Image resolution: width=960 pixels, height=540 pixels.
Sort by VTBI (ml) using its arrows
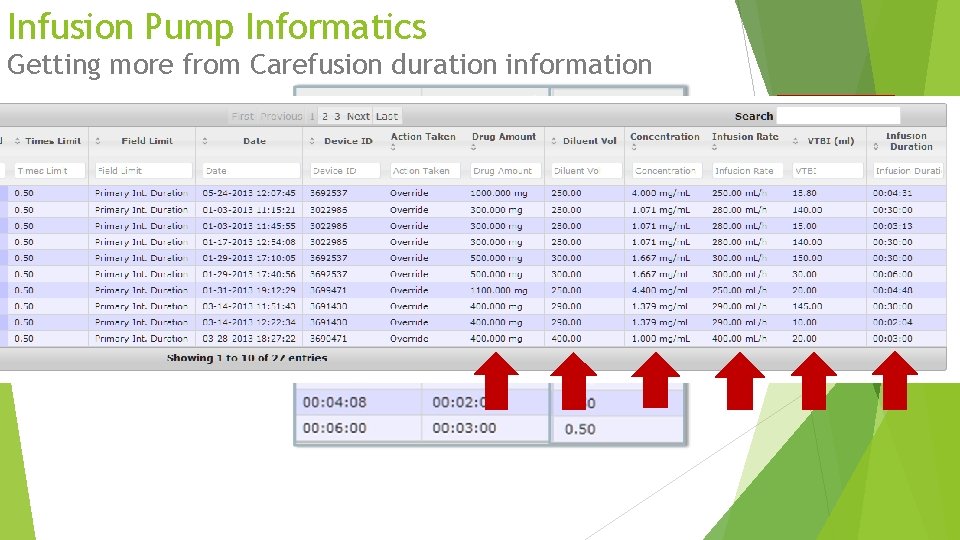tap(795, 141)
